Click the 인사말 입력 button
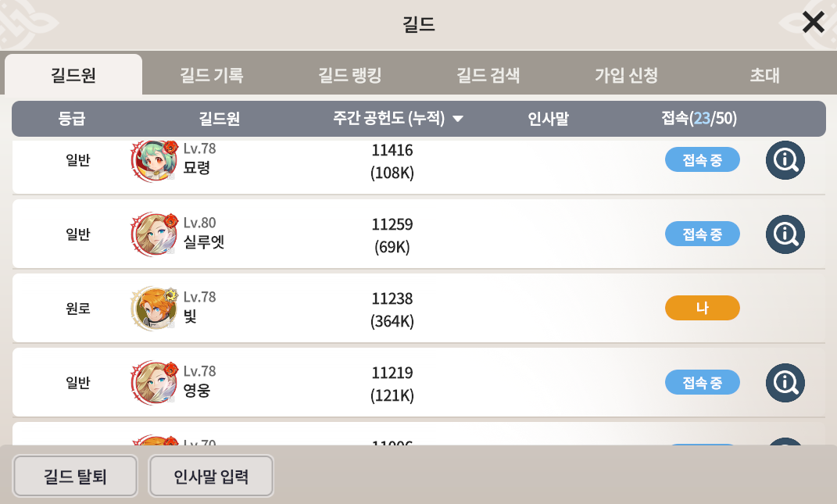Viewport: 837px width, 504px height. tap(211, 476)
